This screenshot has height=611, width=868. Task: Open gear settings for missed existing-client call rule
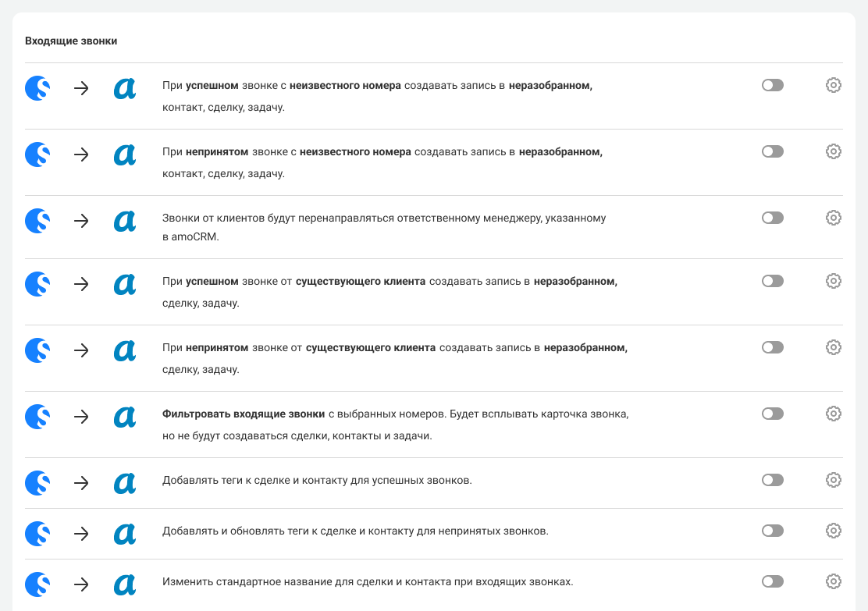pos(833,347)
